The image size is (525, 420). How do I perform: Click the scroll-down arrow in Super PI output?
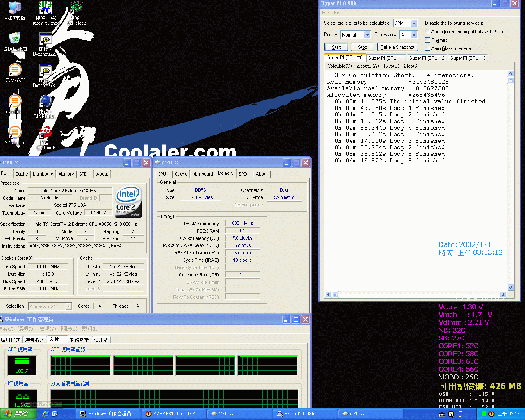[511, 288]
